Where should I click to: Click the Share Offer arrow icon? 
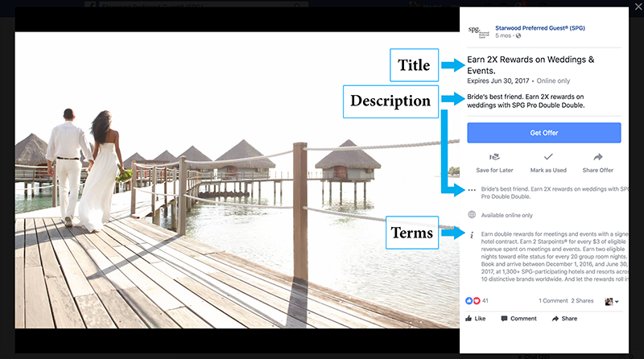598,158
